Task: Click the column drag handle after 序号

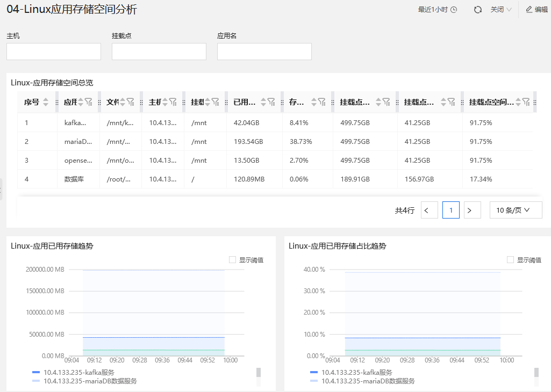Action: coord(57,103)
